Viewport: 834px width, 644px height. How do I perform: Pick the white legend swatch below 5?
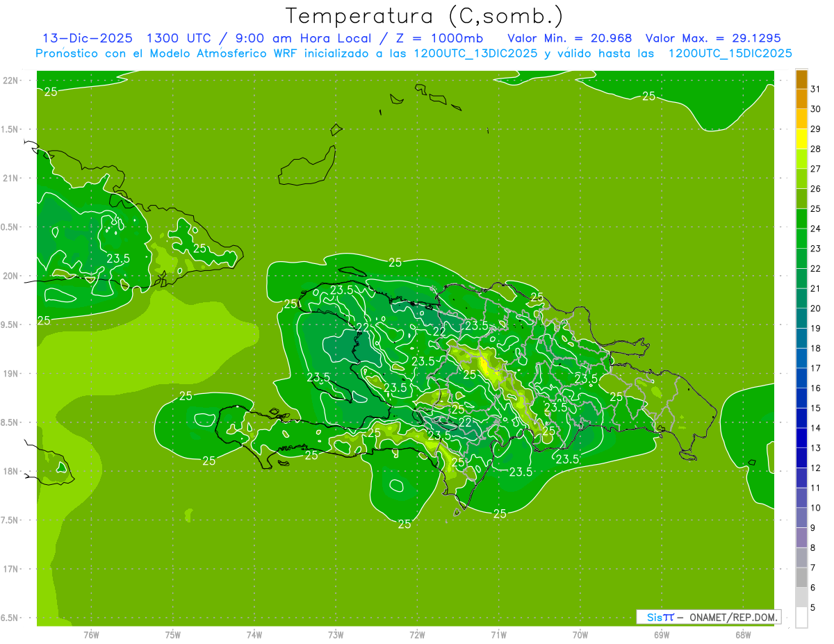coord(801,618)
